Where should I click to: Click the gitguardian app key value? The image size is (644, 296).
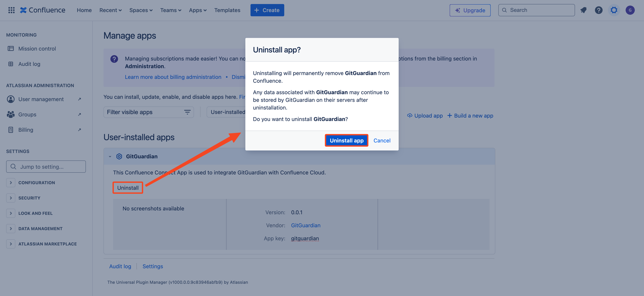click(305, 238)
